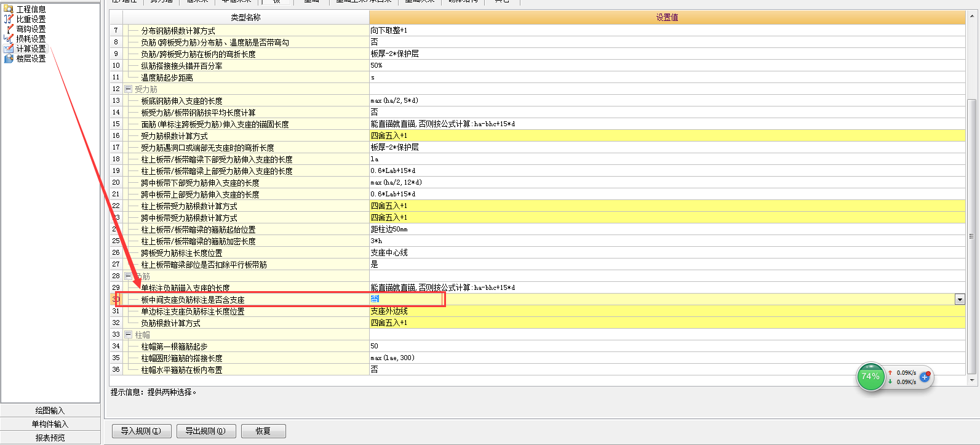Click the vertical scrollbar thumb of the table
Screen dimensions: 980x445
click(x=972, y=236)
